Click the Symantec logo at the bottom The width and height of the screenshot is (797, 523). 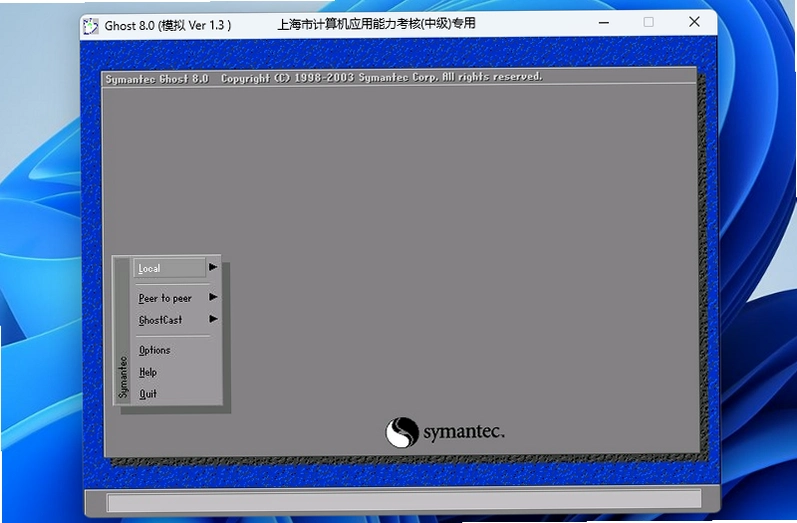445,432
